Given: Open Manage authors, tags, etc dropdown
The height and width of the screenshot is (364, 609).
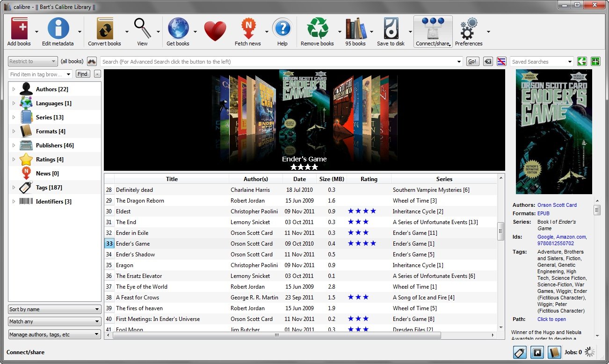Looking at the screenshot, I should (55, 335).
